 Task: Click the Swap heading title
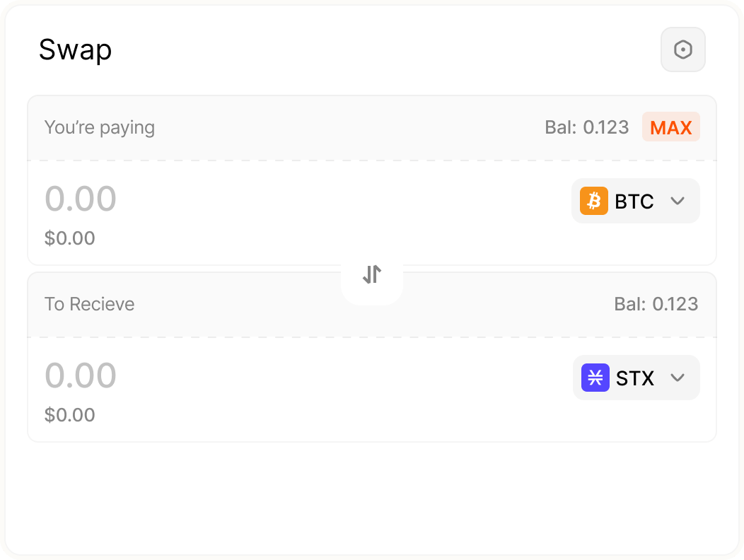pos(75,50)
